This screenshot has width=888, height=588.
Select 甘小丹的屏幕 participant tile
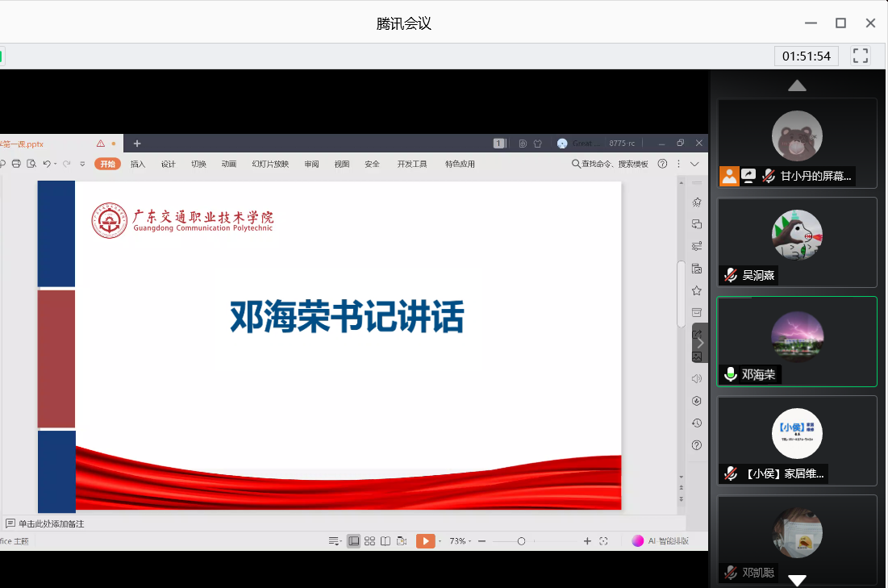pos(797,144)
